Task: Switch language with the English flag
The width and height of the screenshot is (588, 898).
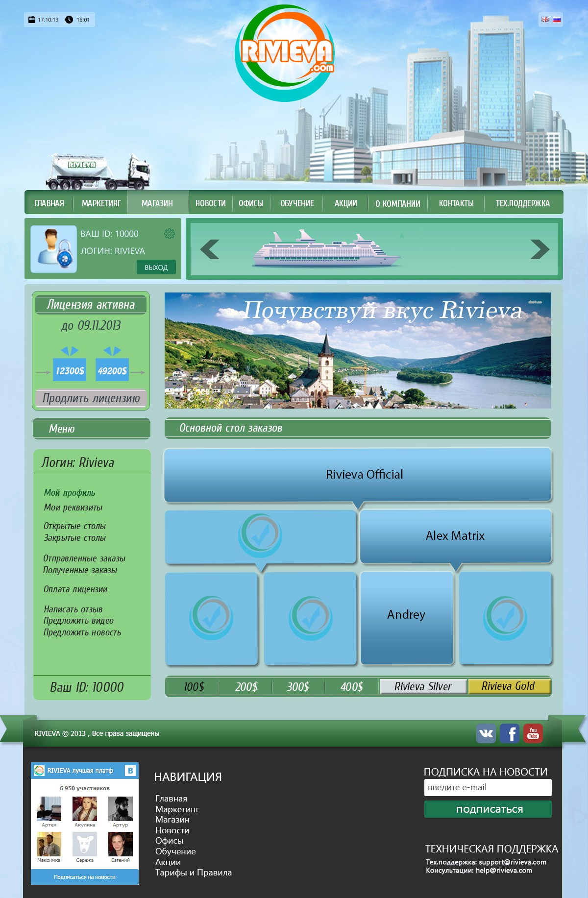Action: click(545, 20)
